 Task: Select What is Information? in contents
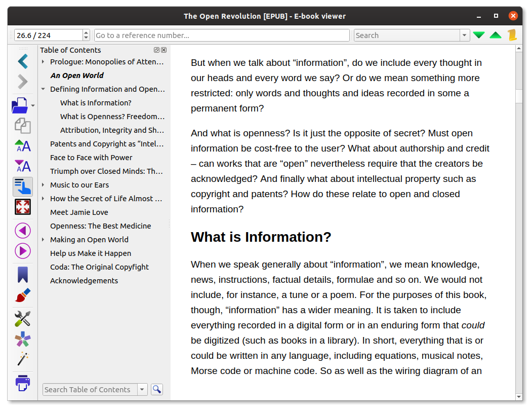96,103
